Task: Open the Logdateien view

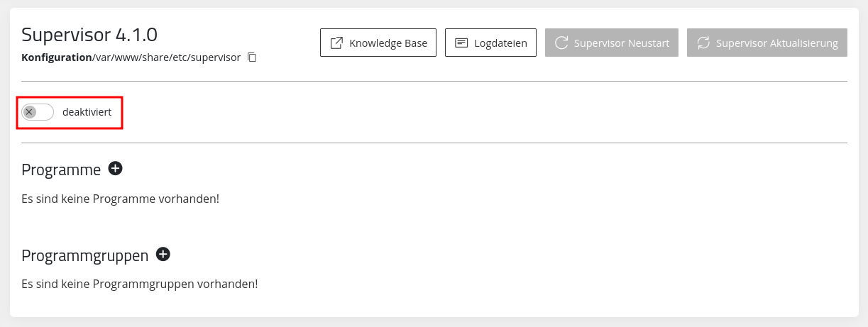Action: 490,43
